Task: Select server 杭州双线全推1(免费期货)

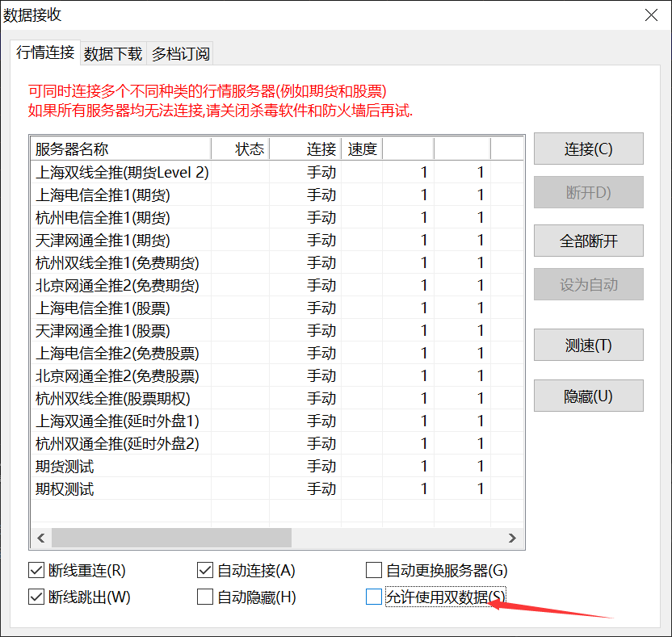Action: coord(277,262)
